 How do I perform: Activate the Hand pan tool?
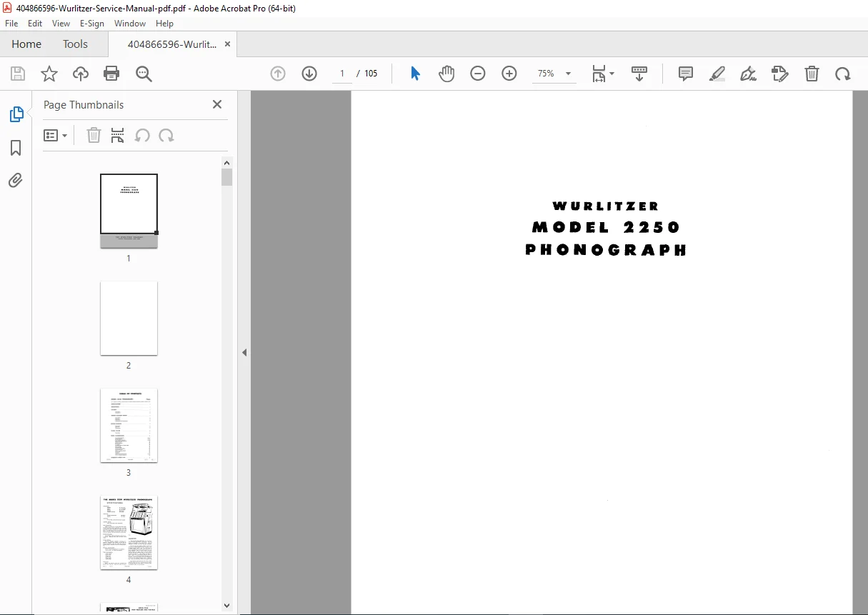(x=447, y=74)
